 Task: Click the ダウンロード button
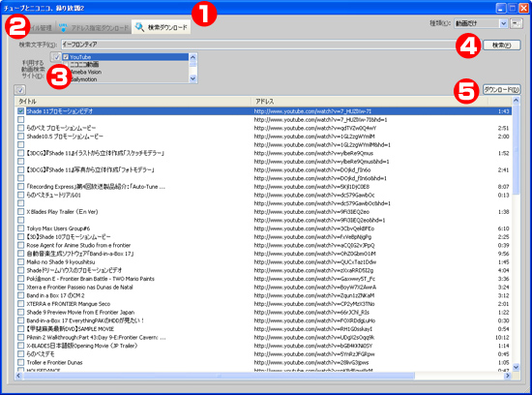(x=501, y=90)
